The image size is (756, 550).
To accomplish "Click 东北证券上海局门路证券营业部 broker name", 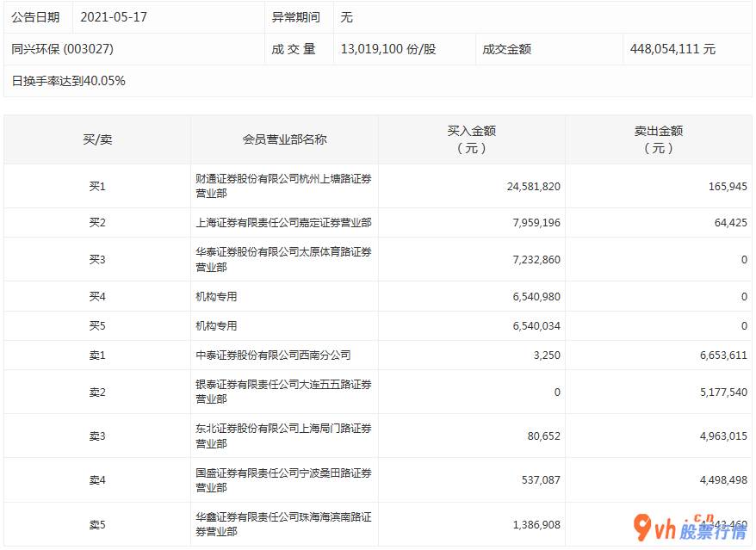I will pyautogui.click(x=283, y=436).
